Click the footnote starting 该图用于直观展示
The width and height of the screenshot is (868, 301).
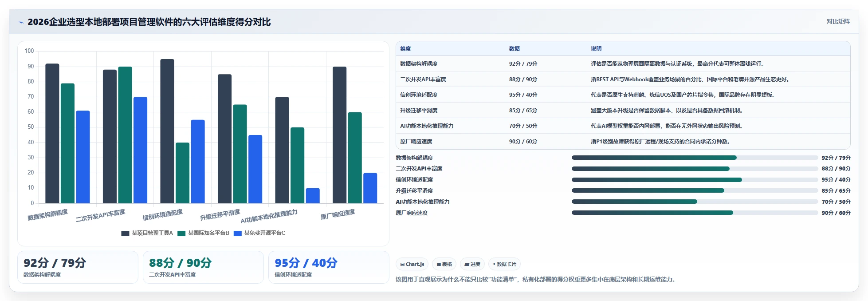(x=537, y=280)
